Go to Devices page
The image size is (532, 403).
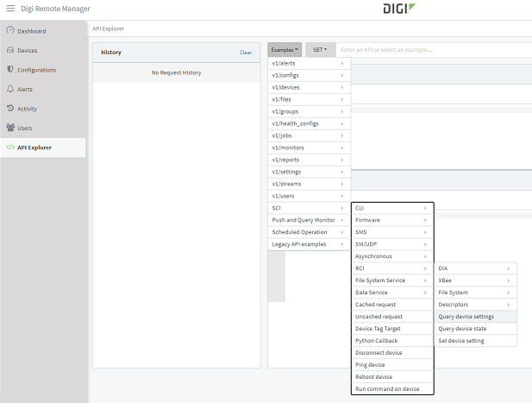(x=43, y=50)
